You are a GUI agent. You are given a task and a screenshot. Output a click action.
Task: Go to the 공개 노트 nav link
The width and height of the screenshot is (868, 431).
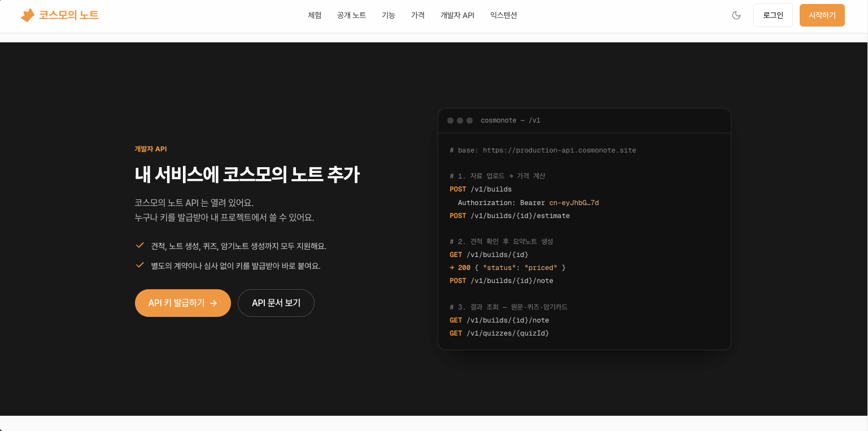[x=351, y=15]
